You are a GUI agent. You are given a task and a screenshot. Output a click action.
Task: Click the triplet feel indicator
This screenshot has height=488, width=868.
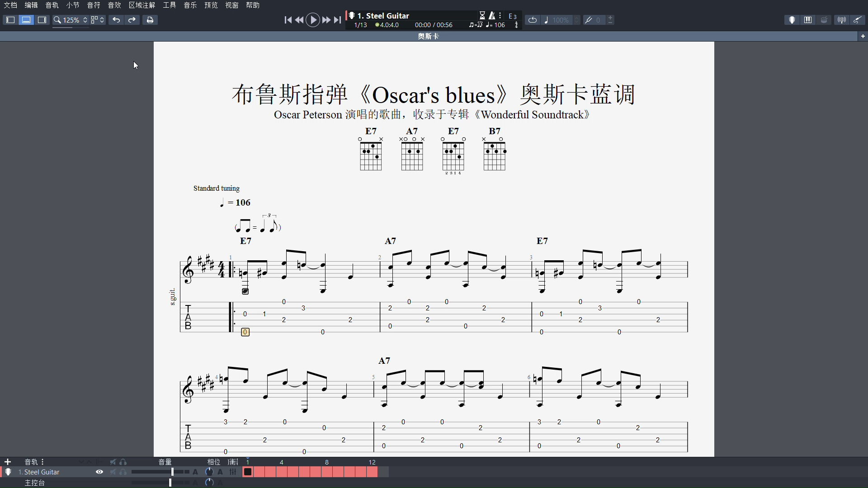click(x=476, y=25)
